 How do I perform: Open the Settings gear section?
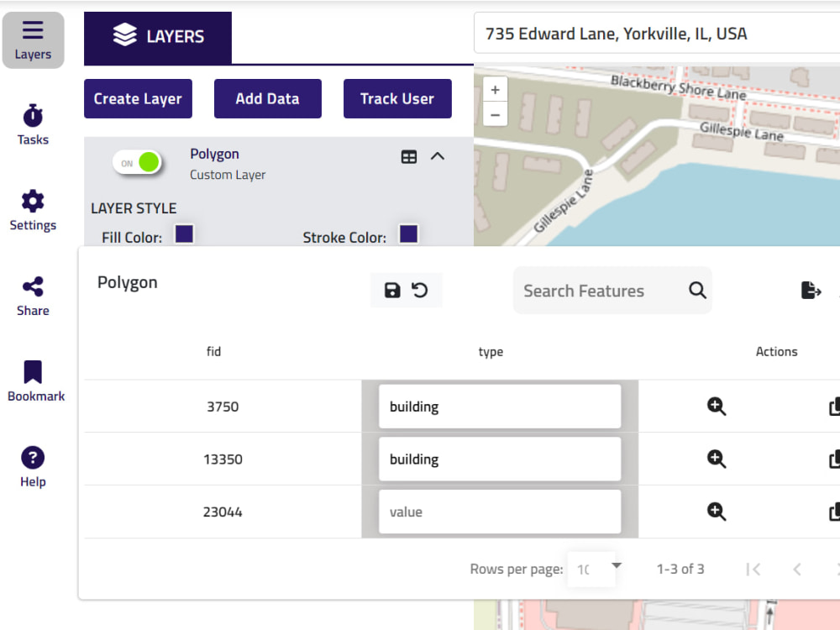pos(34,211)
